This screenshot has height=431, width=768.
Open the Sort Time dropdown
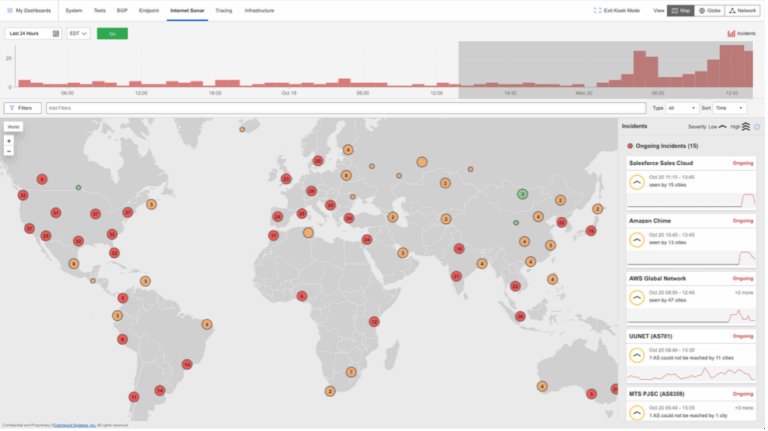tap(729, 108)
